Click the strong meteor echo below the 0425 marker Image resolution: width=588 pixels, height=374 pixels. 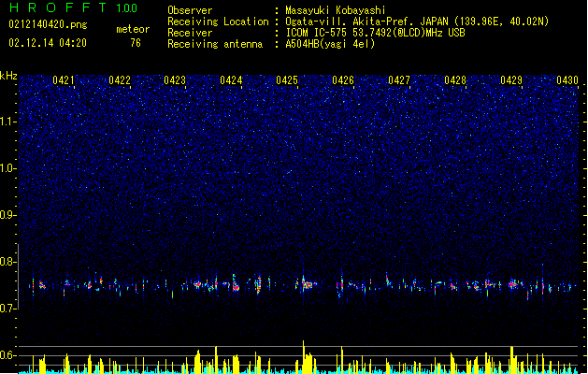(x=307, y=284)
